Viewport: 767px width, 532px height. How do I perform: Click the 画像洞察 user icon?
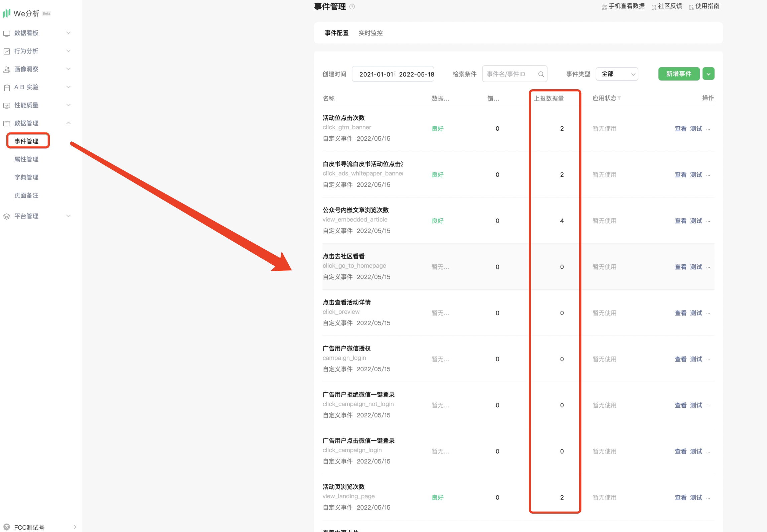pos(7,70)
